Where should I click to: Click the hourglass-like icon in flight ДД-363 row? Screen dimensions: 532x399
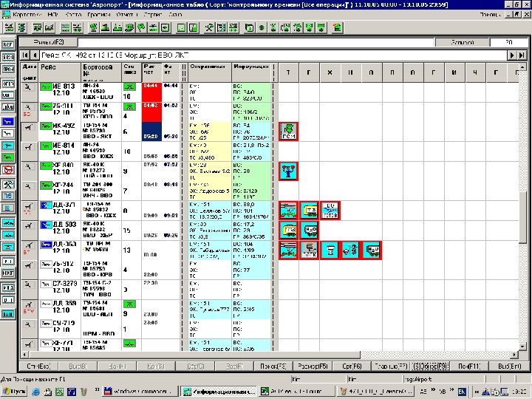point(330,250)
